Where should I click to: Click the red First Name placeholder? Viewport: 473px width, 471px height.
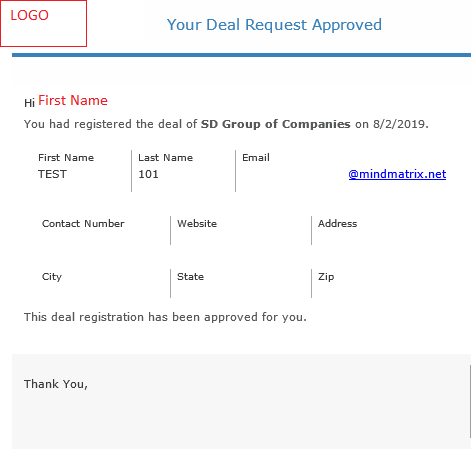(x=73, y=100)
